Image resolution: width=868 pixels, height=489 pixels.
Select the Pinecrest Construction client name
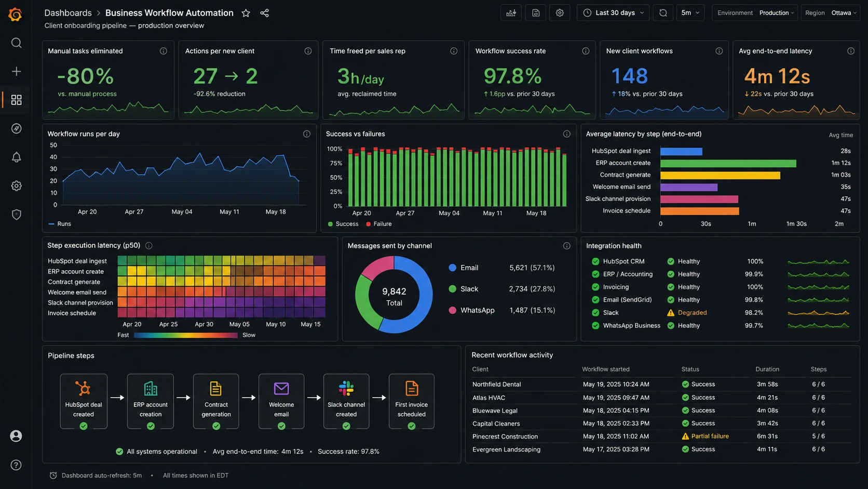click(x=505, y=437)
